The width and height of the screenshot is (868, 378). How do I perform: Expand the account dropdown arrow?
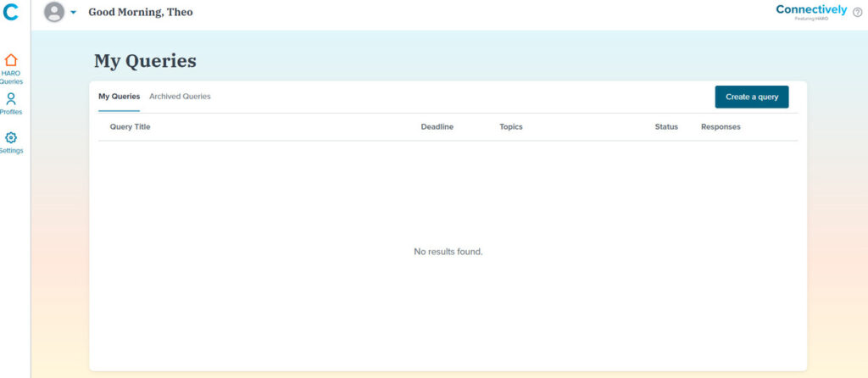pos(73,12)
